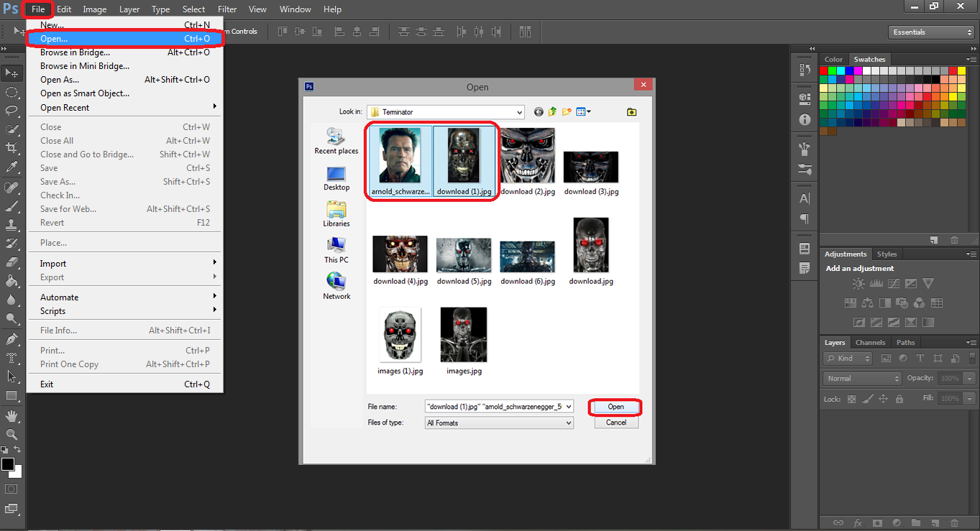Screen dimensions: 980x531
Task: Enable the lock transparency toggle
Action: click(851, 397)
